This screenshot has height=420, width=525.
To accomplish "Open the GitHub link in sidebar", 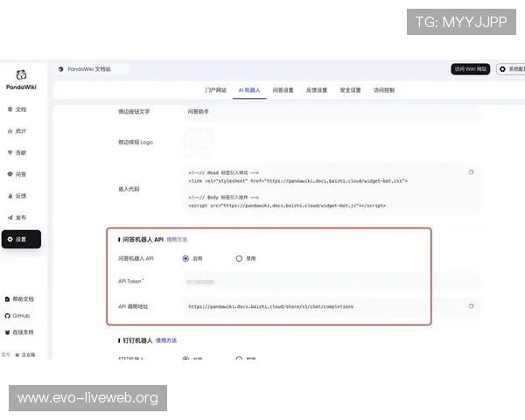I will (x=17, y=316).
